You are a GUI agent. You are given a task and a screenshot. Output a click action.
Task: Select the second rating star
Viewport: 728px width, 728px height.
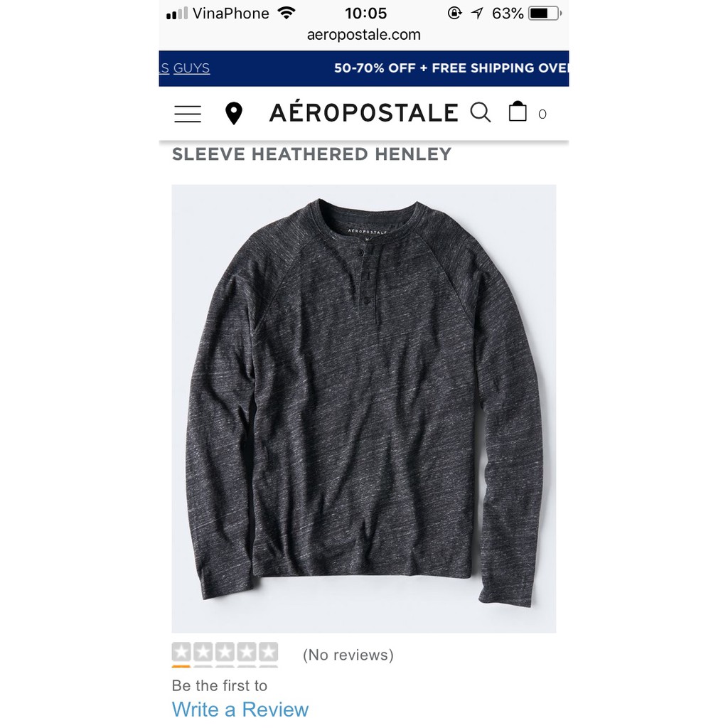203,653
